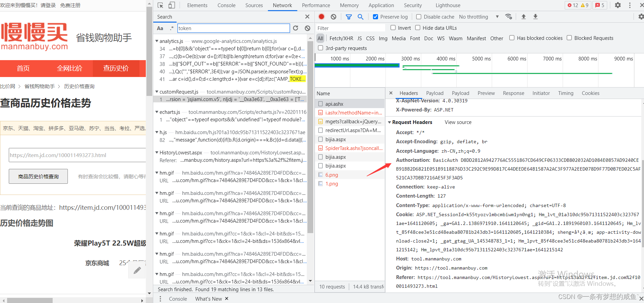Image resolution: width=644 pixels, height=303 pixels.
Task: Open the Response tab
Action: click(x=513, y=93)
